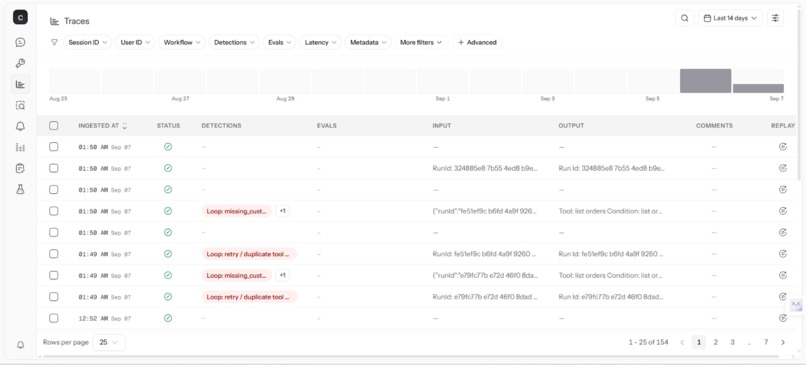Replay the retry/duplicate trace fe51ef9c

782,254
